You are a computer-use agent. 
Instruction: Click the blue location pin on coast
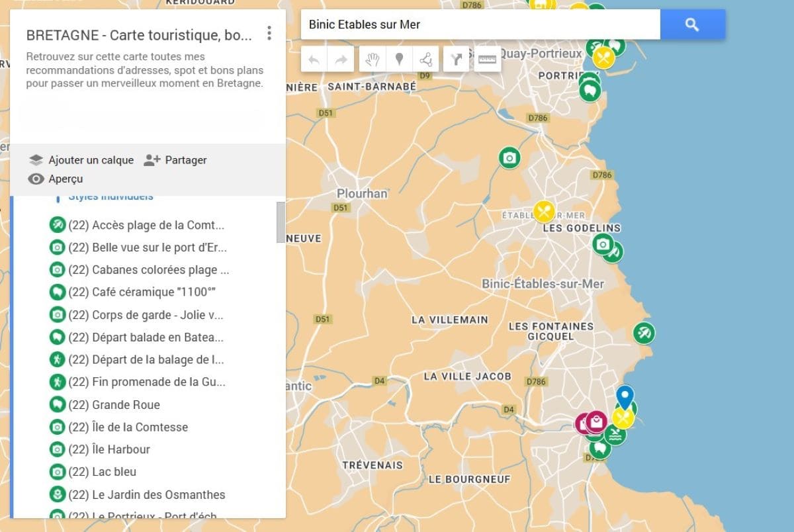625,396
